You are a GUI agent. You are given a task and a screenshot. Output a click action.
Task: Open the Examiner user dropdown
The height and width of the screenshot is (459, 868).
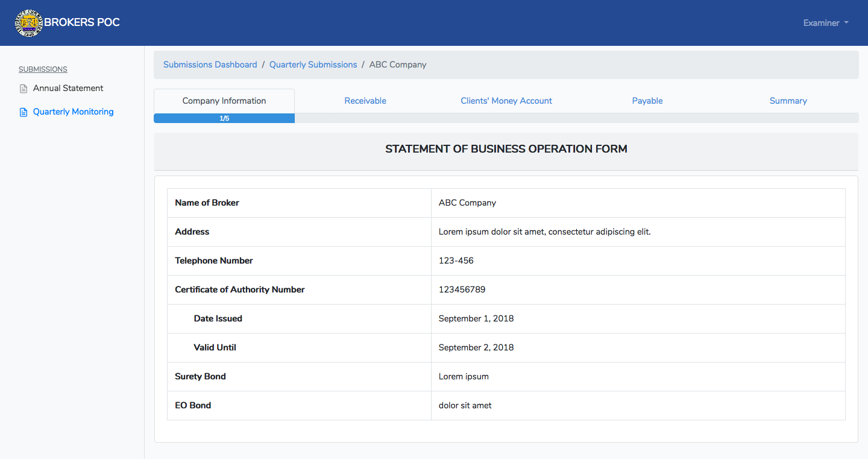(x=826, y=23)
